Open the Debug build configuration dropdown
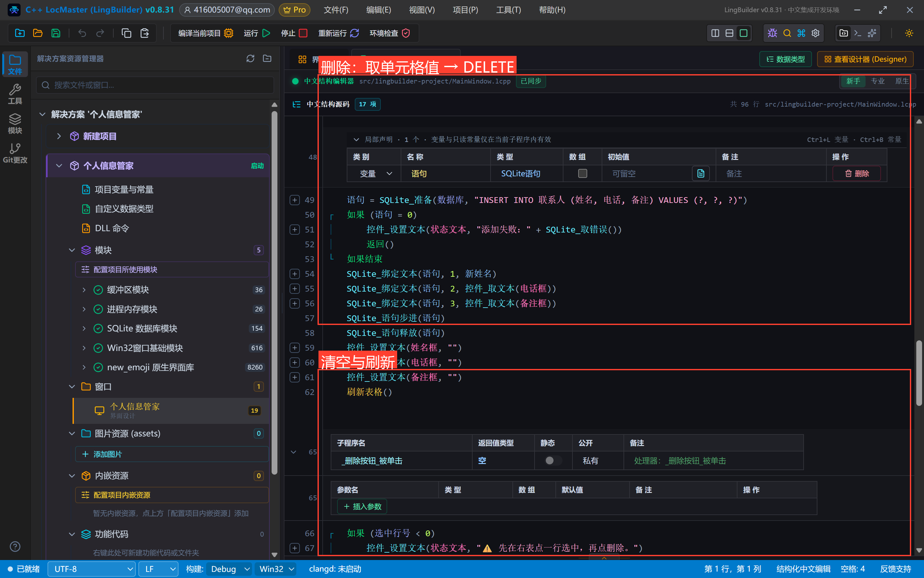Screen dimensions: 924x578 pyautogui.click(x=229, y=569)
